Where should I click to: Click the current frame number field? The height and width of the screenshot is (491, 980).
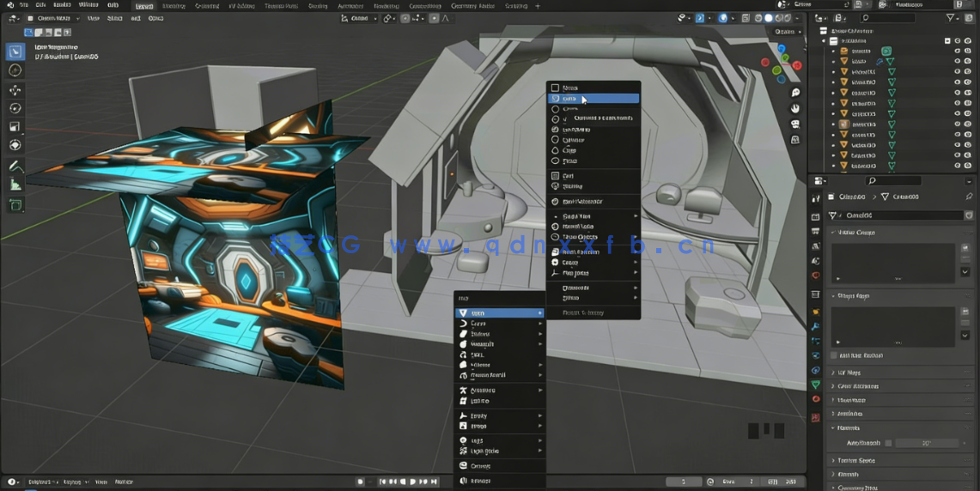[683, 482]
